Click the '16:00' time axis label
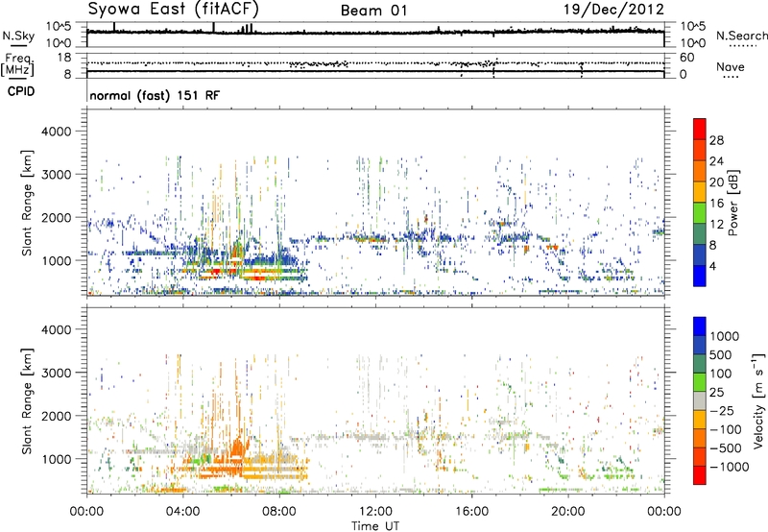Screen dimensions: 768x532 pyautogui.click(x=471, y=512)
